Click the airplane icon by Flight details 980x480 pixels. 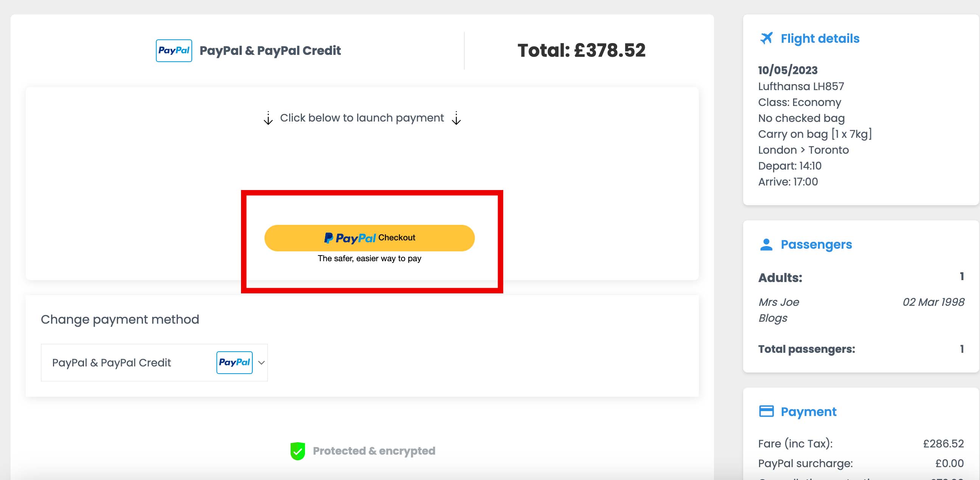pos(766,39)
